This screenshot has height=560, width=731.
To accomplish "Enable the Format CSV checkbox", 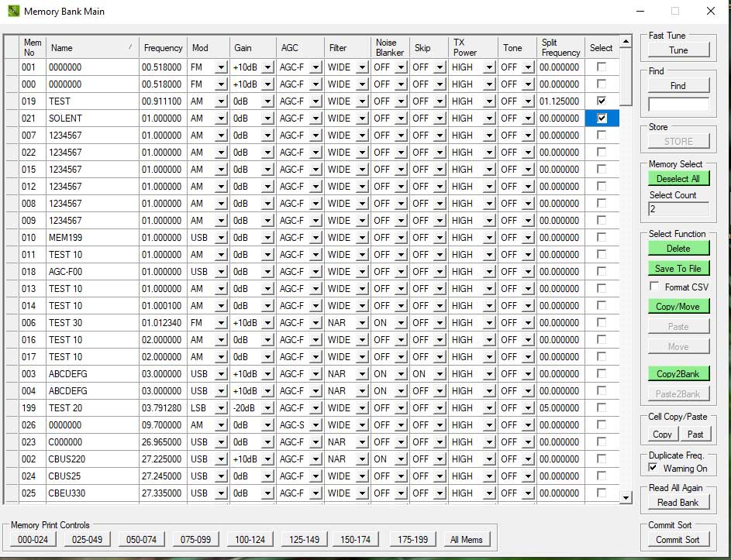I will (655, 287).
